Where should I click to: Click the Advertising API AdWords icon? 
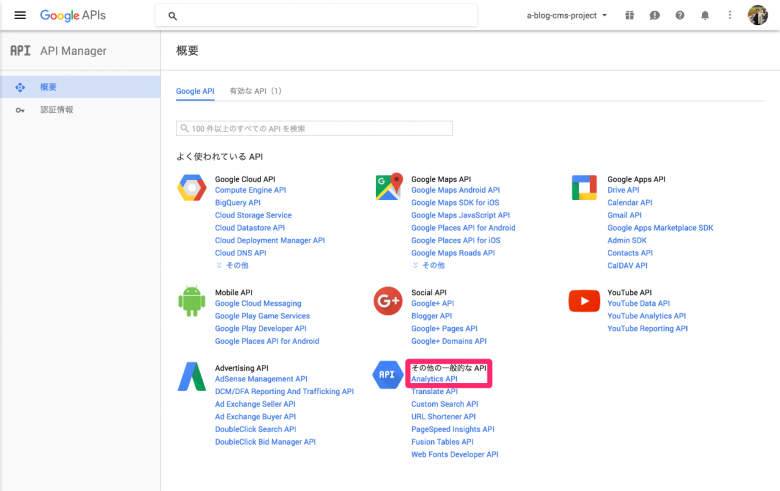192,377
